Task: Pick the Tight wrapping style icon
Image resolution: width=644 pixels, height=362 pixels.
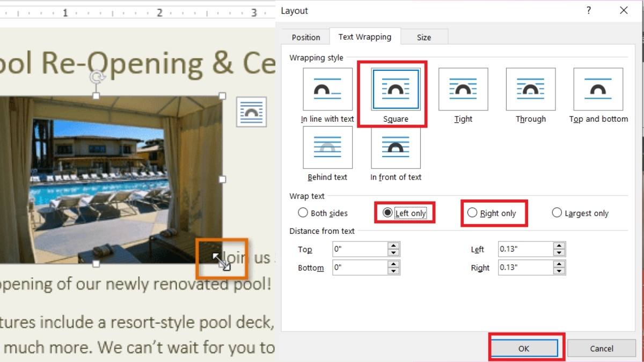Action: click(463, 90)
